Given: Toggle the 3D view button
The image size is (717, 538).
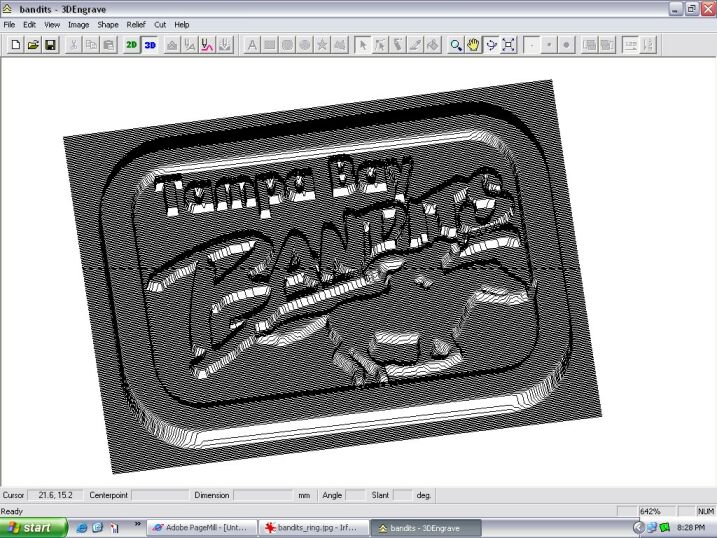Looking at the screenshot, I should (x=150, y=45).
